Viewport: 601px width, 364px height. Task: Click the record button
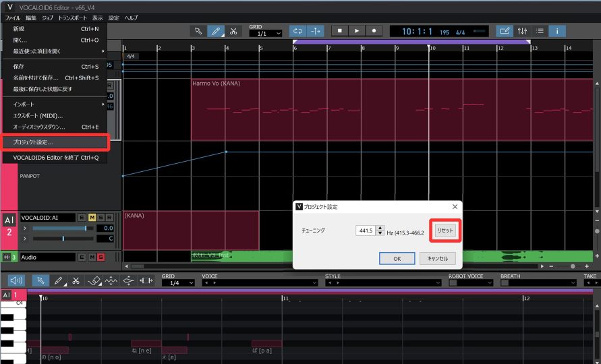374,31
